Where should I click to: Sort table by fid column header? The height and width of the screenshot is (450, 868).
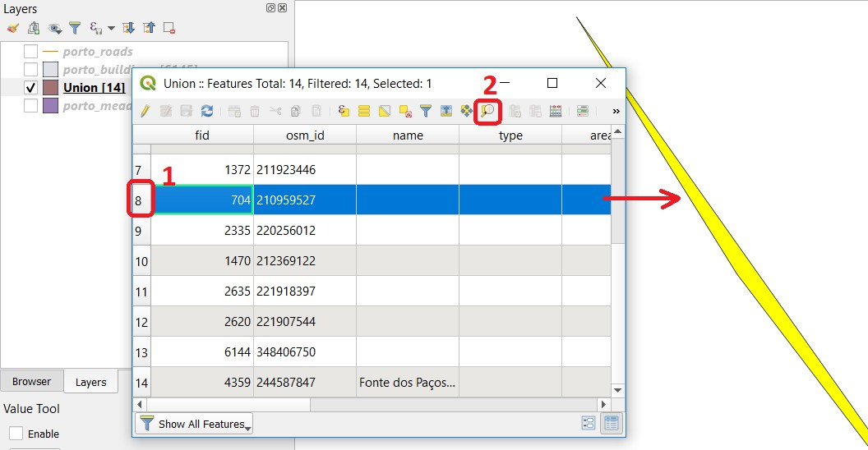(x=202, y=135)
